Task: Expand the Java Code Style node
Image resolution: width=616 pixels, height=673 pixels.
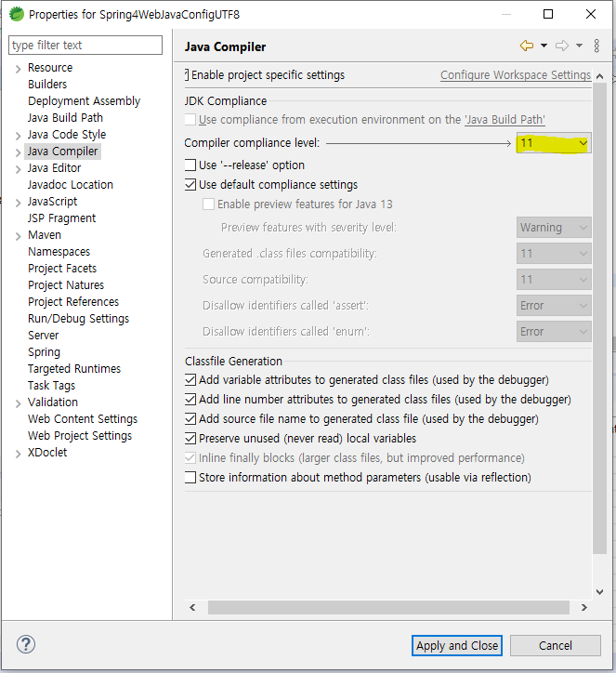Action: [18, 136]
